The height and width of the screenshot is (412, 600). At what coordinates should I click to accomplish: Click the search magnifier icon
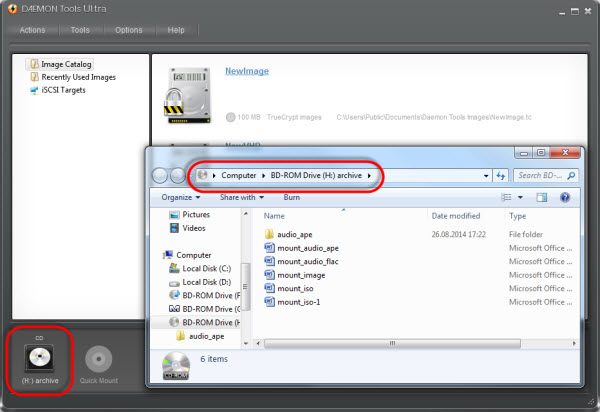click(x=571, y=176)
